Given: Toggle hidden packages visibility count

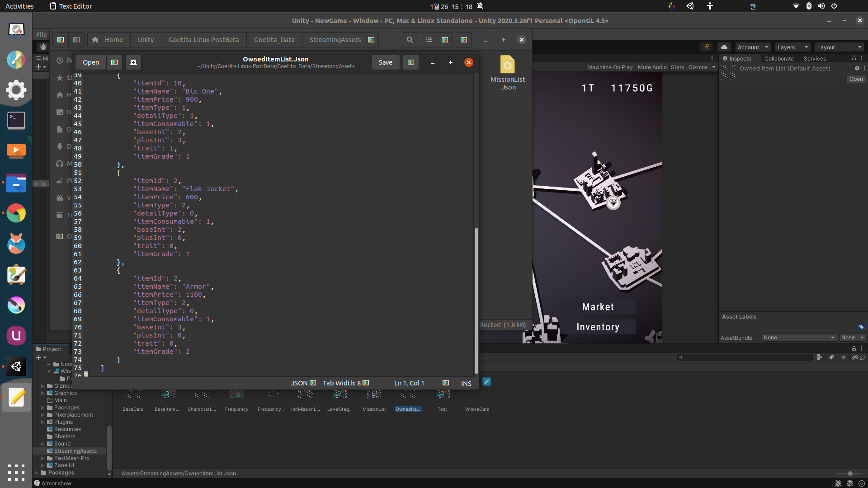Looking at the screenshot, I should (859, 357).
